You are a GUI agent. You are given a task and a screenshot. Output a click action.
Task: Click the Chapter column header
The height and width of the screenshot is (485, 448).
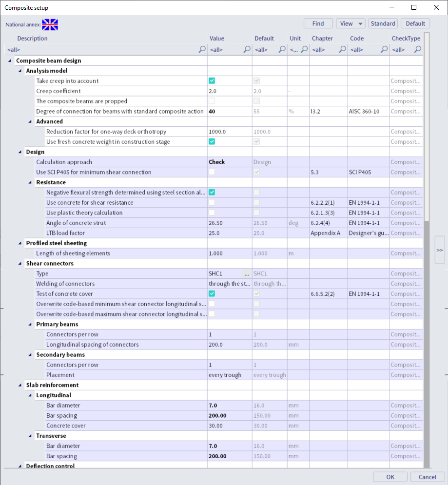[x=322, y=39]
